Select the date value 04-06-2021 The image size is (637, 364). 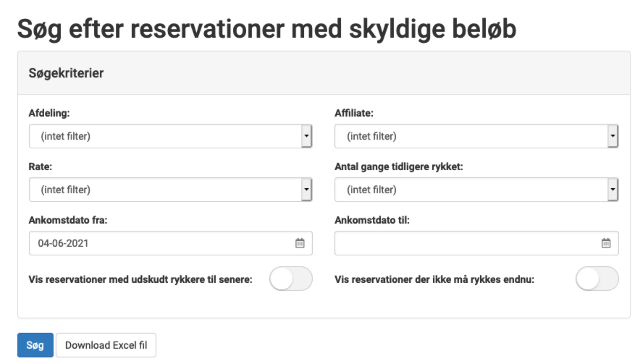pos(63,243)
